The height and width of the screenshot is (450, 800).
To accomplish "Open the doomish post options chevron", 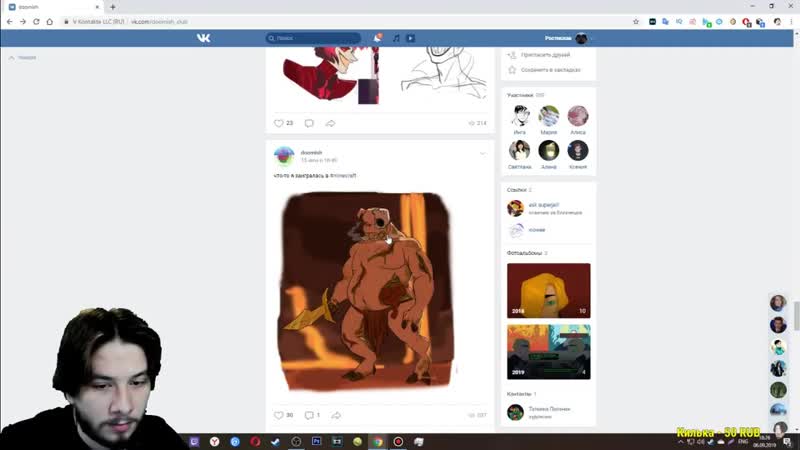I will [483, 154].
